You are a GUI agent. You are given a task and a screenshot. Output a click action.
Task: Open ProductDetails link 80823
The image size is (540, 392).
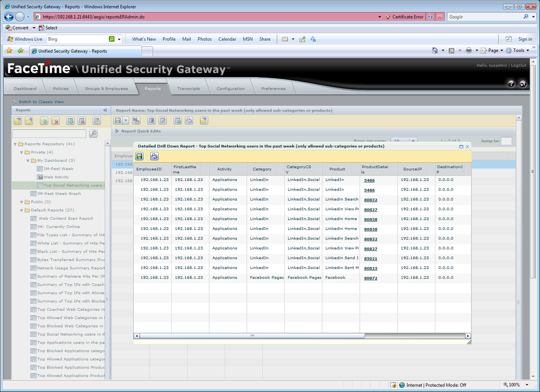[x=370, y=268]
